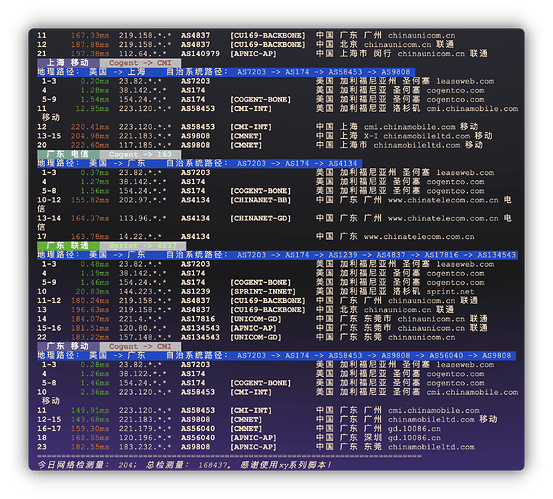Click the AS path ending in AS4134
553x499 pixels.
(x=297, y=163)
